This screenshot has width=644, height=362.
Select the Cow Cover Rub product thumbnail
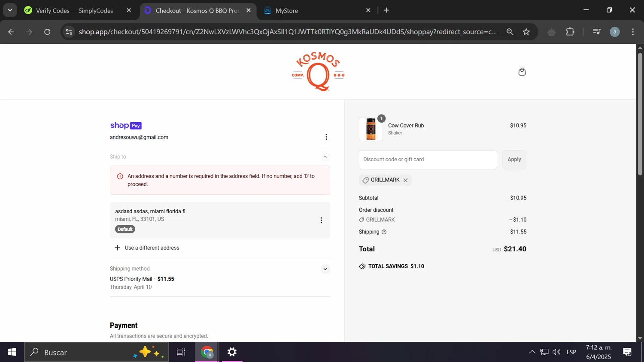coord(371,129)
